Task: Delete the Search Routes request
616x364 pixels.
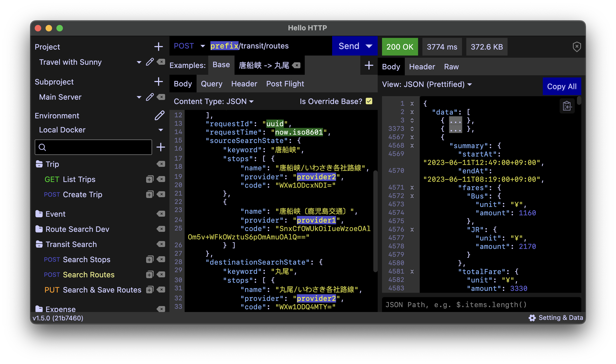Action: pyautogui.click(x=161, y=275)
